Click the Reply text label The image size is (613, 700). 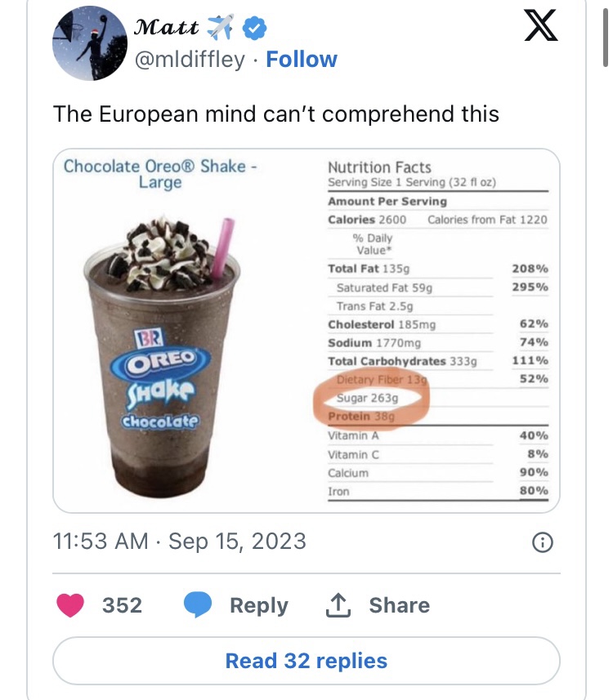(x=259, y=605)
